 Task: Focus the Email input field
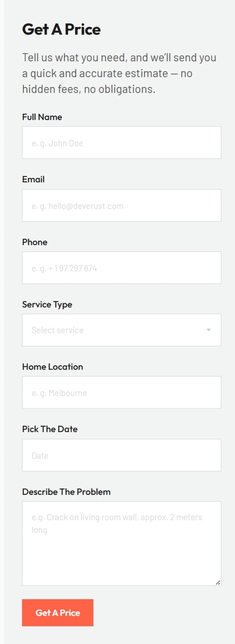121,205
